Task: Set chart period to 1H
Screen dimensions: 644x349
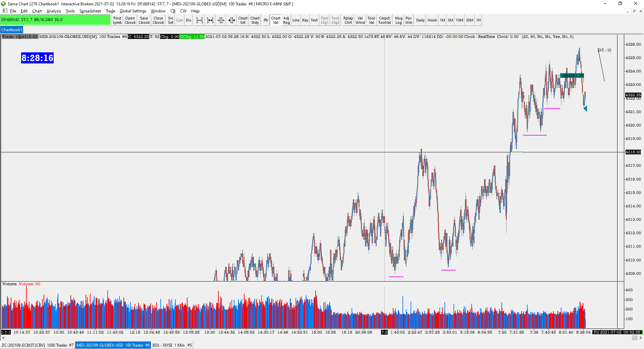Action: click(x=479, y=20)
